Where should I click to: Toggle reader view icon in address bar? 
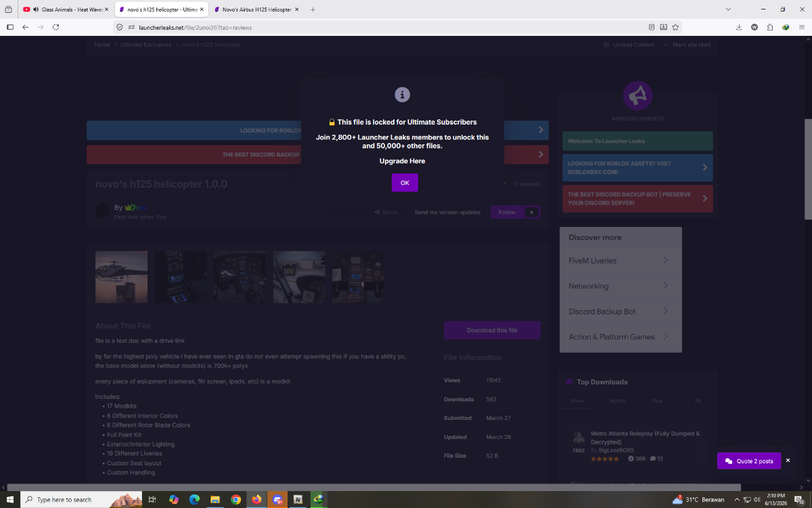pos(652,27)
